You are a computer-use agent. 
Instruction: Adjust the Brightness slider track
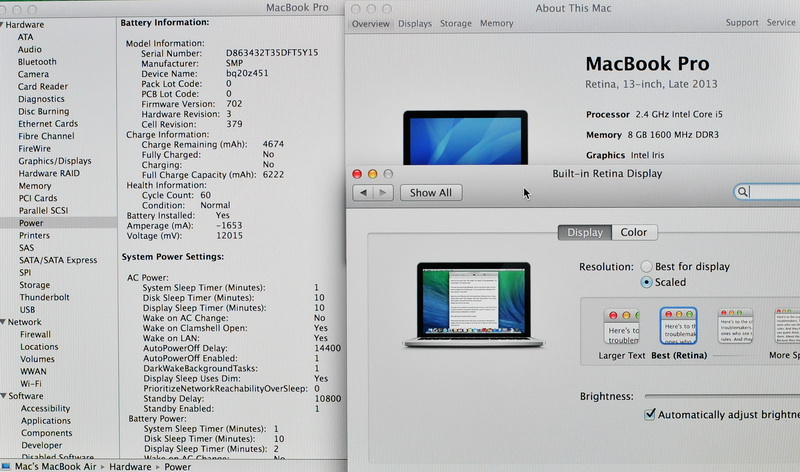tap(722, 396)
